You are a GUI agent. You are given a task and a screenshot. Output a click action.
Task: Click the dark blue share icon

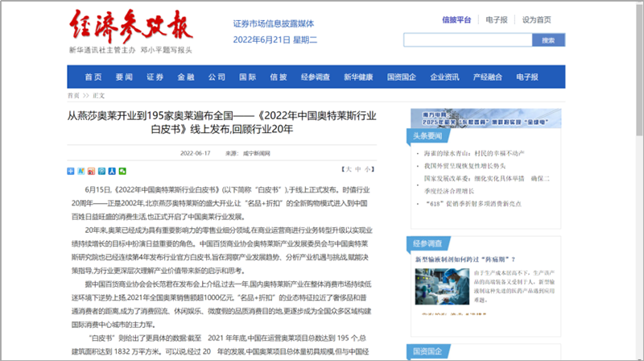111,171
